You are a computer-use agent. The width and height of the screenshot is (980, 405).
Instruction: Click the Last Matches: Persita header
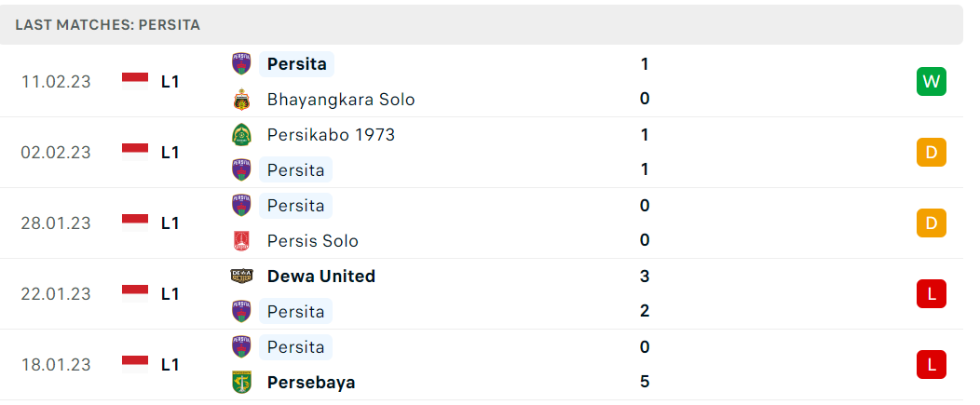pyautogui.click(x=107, y=25)
